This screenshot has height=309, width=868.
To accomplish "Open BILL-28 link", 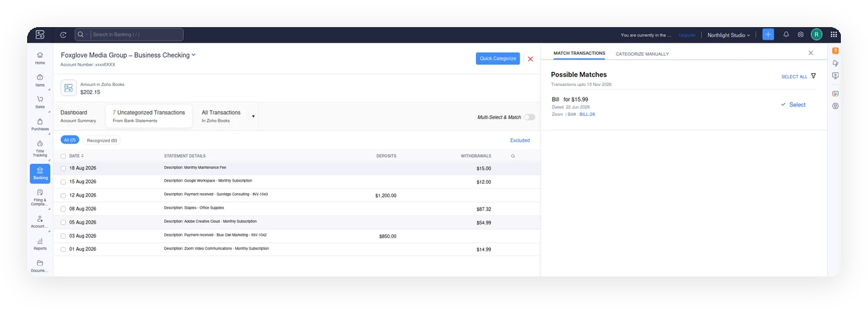I will tap(587, 114).
